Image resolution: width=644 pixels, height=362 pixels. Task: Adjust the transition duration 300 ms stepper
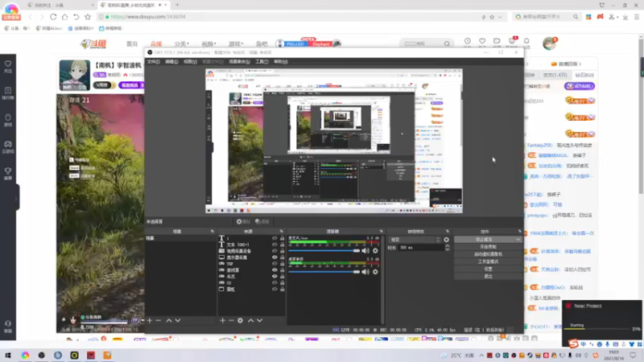tap(448, 248)
